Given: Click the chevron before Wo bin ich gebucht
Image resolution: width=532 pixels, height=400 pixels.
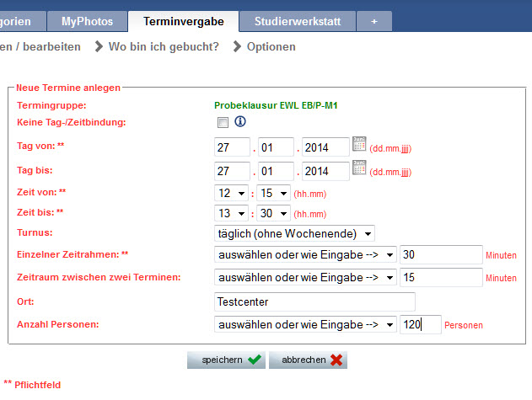Looking at the screenshot, I should (x=99, y=46).
